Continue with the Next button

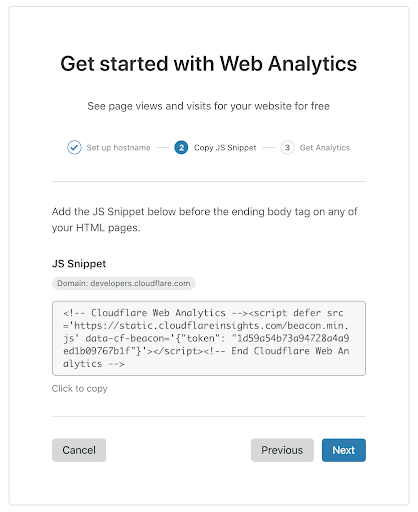[344, 450]
